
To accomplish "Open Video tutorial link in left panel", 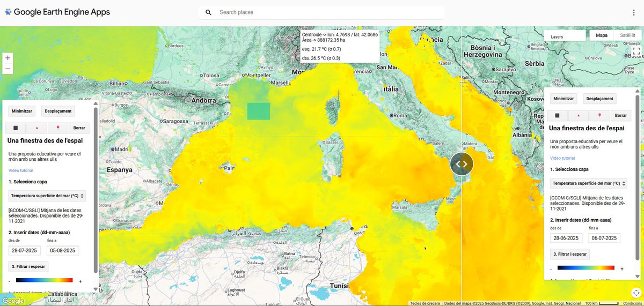I will point(21,170).
